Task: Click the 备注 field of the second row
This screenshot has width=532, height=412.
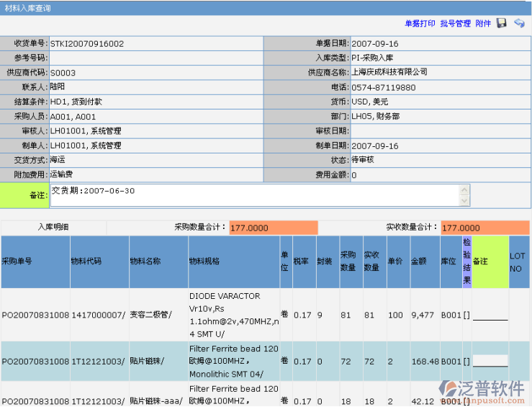Action: (x=490, y=361)
